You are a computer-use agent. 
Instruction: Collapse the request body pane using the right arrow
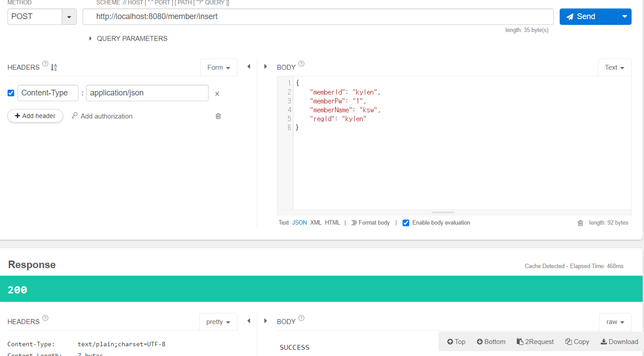click(265, 66)
